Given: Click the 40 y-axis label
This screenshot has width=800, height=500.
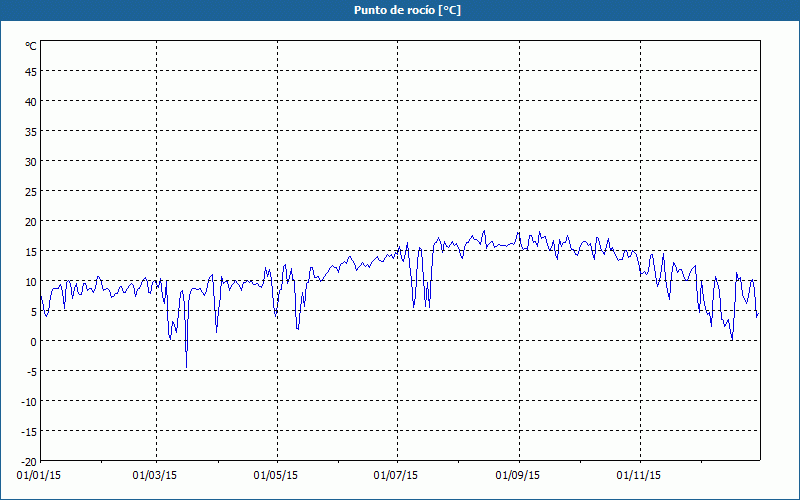Looking at the screenshot, I should point(31,102).
